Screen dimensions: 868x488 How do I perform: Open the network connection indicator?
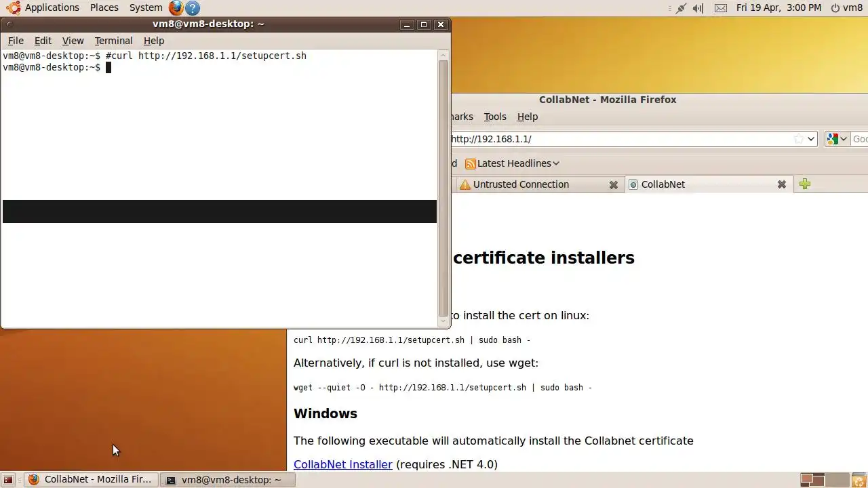(681, 8)
